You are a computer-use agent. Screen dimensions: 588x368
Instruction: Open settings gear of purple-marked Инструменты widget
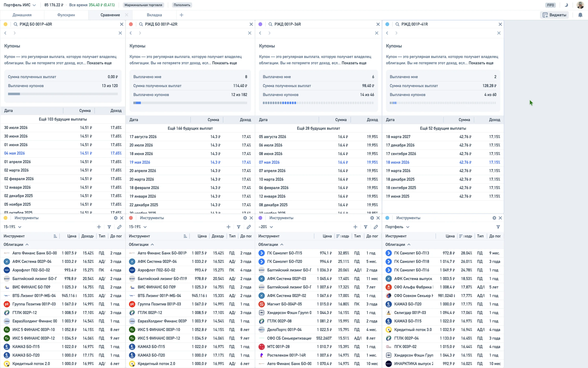click(372, 218)
